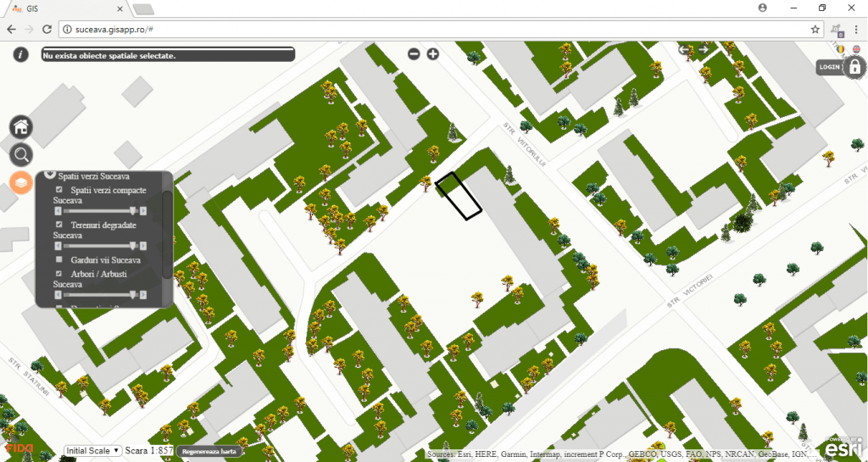868x462 pixels.
Task: Click Regenereaza harta button
Action: [209, 452]
